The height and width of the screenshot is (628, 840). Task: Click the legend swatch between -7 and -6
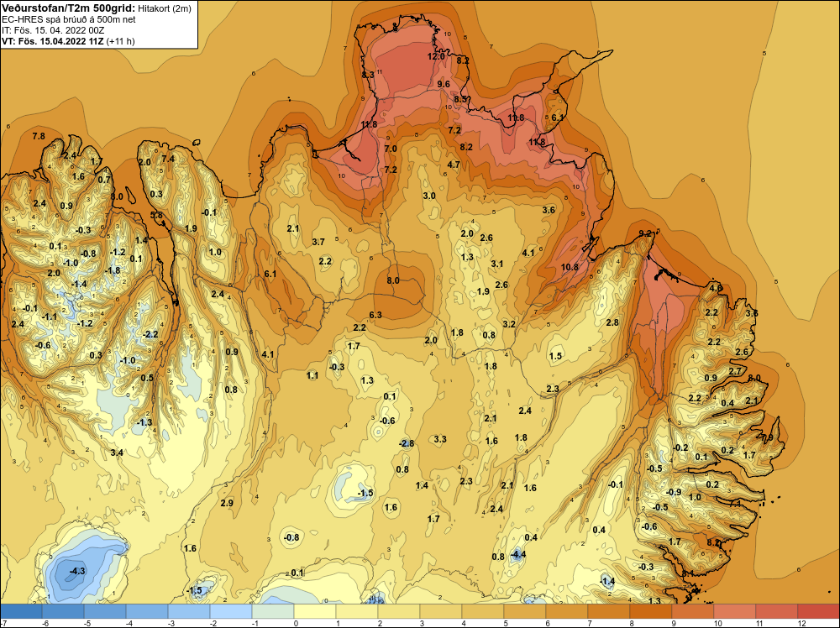[21, 611]
